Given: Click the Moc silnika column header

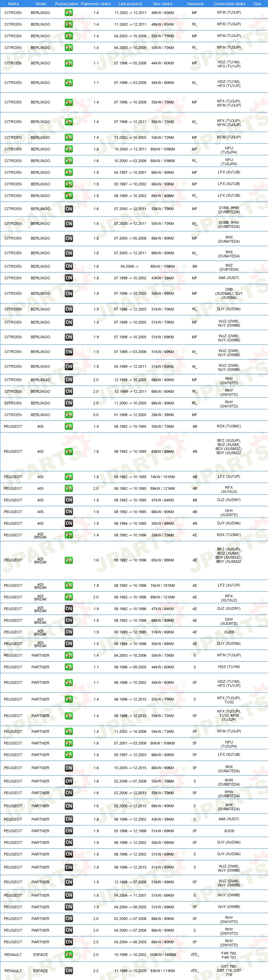Looking at the screenshot, I should click(x=163, y=4).
